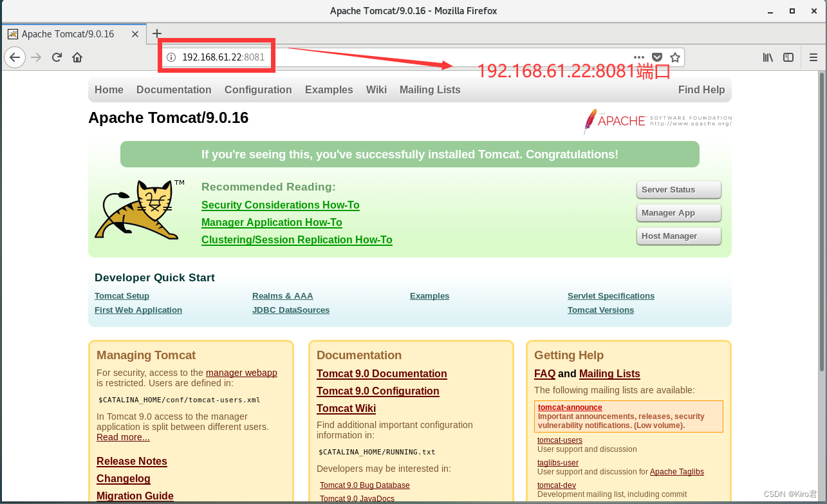Open Tomcat Wiki link
827x504 pixels.
[346, 409]
